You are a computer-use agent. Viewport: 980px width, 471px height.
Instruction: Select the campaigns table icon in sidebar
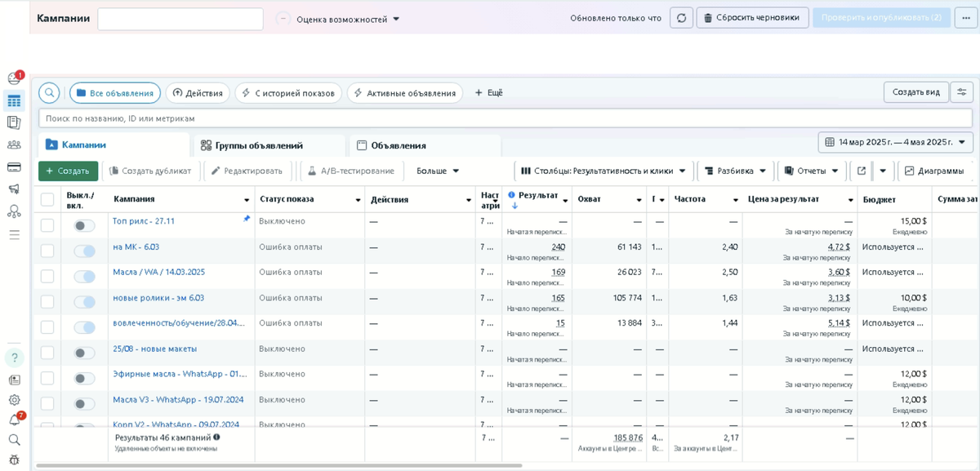pos(14,101)
